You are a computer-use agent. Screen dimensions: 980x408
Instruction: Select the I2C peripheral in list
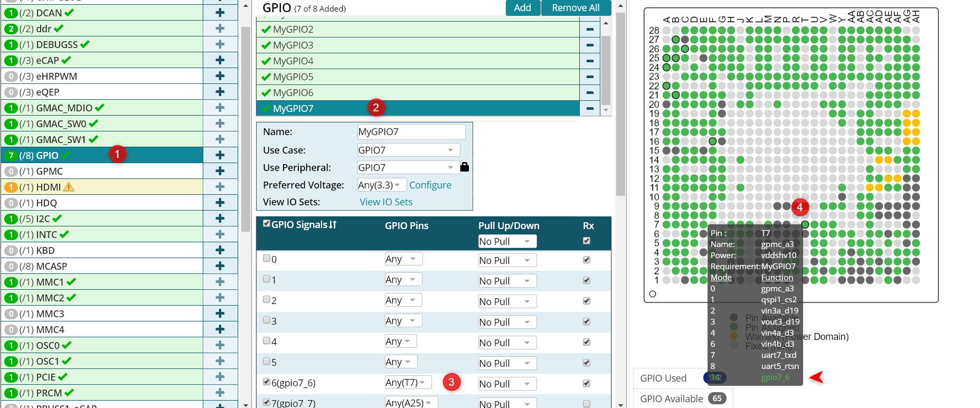[x=102, y=219]
